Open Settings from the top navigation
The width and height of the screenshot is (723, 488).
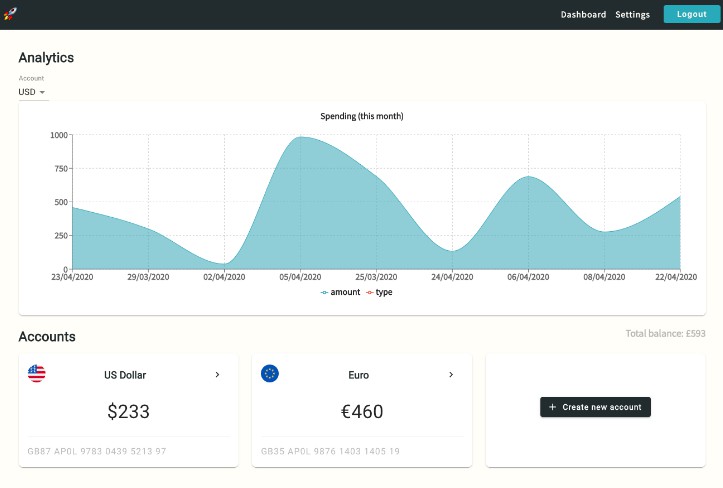click(632, 15)
